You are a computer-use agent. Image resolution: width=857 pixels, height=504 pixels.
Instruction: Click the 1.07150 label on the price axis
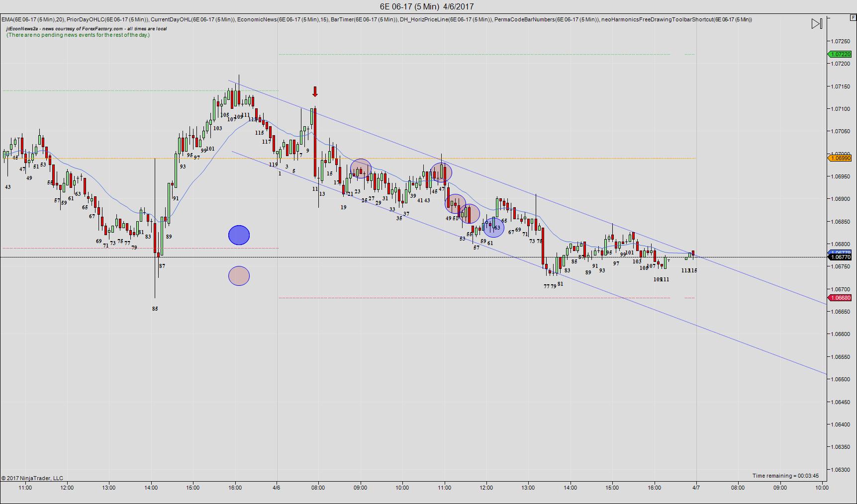[x=840, y=86]
